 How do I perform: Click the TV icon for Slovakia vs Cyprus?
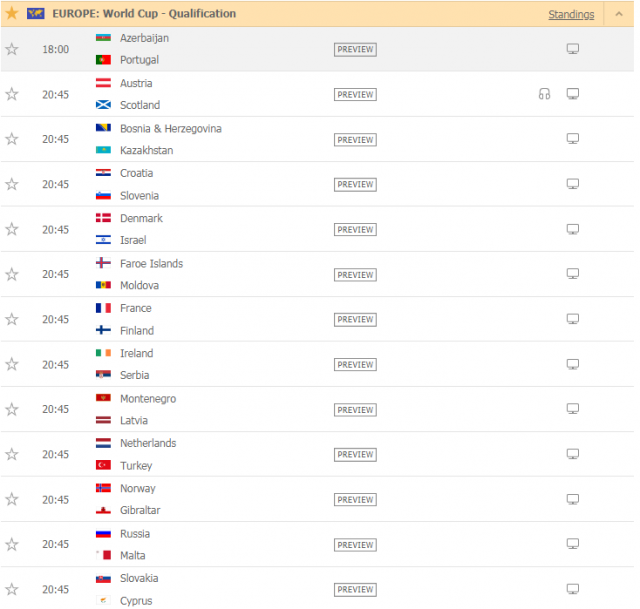[x=573, y=589]
